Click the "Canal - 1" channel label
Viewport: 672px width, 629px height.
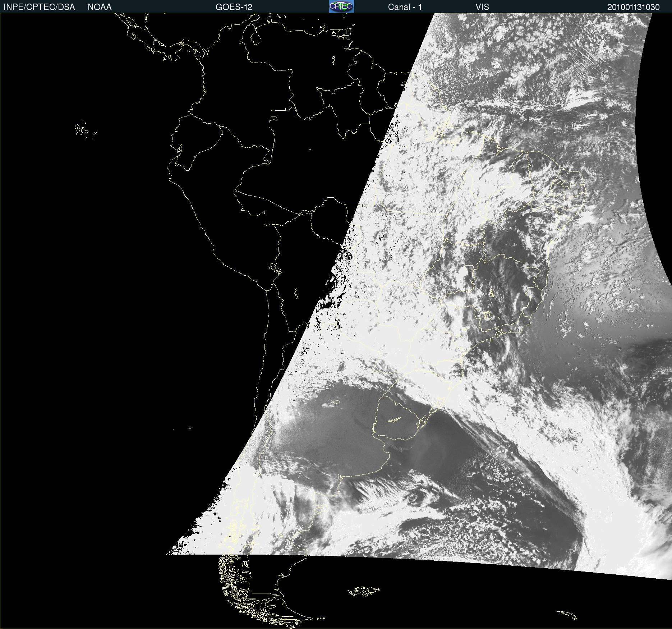tap(405, 7)
